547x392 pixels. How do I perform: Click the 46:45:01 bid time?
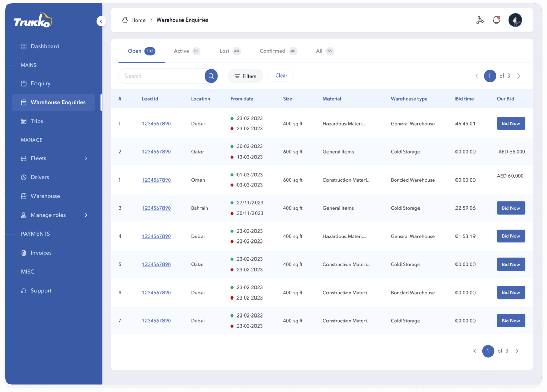(465, 123)
